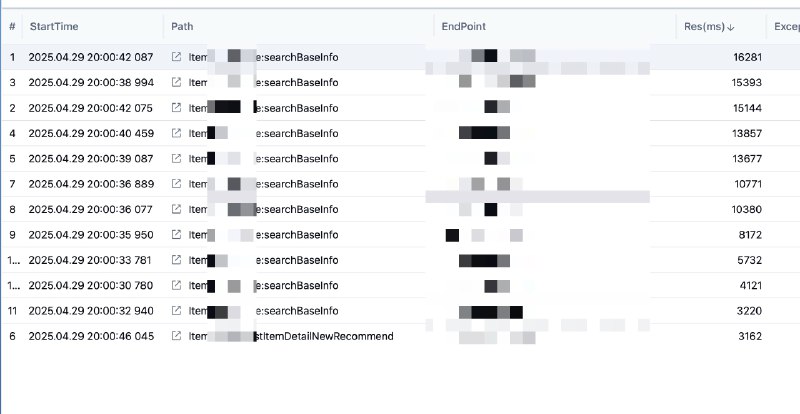Screen dimensions: 800x414
Task: Open link icon for the ItemDetailNewRecommend row
Action: 177,337
